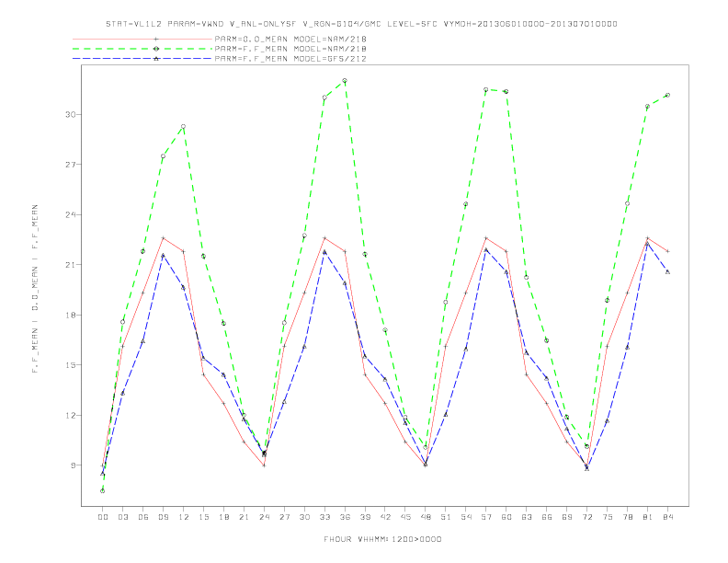Click x-axis forecast hour label 21
728x563 pixels.
pos(244,517)
